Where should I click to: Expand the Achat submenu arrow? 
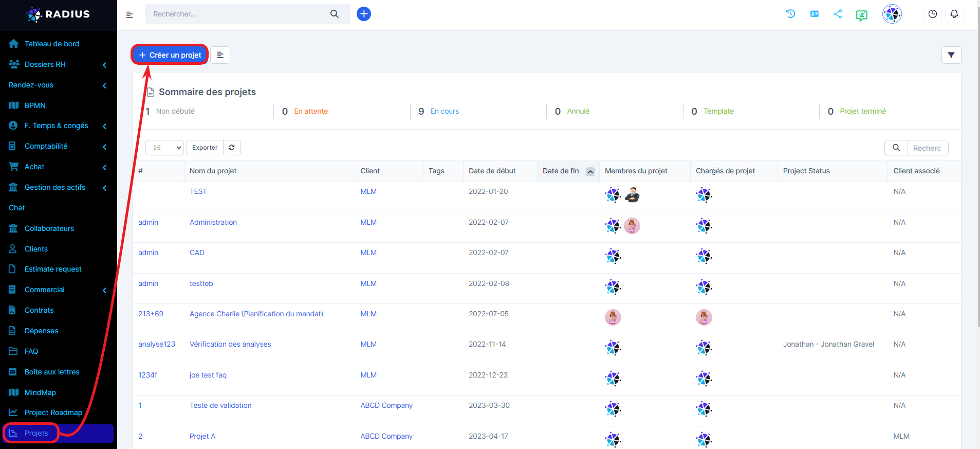[105, 167]
